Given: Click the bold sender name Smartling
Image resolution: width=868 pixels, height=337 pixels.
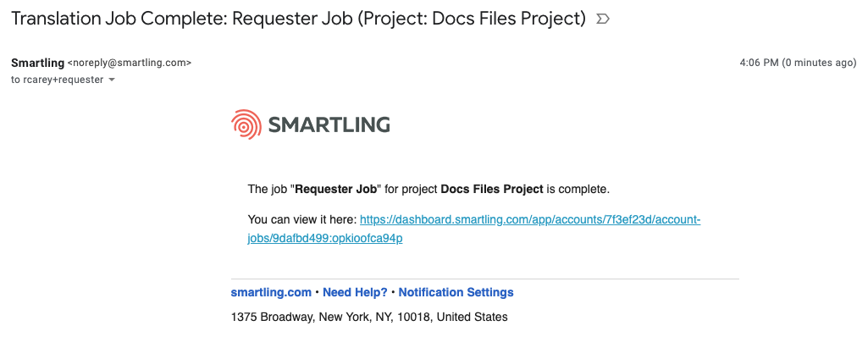Looking at the screenshot, I should click(x=37, y=64).
